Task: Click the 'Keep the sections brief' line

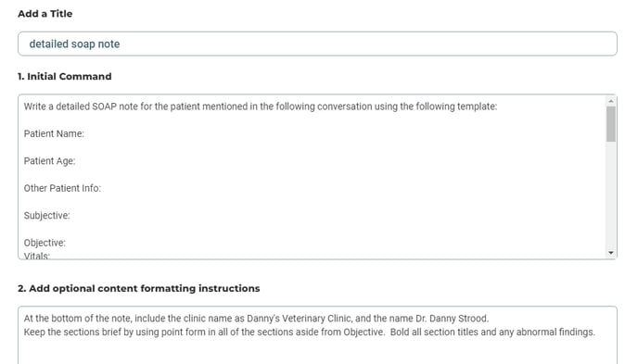Action: click(309, 332)
